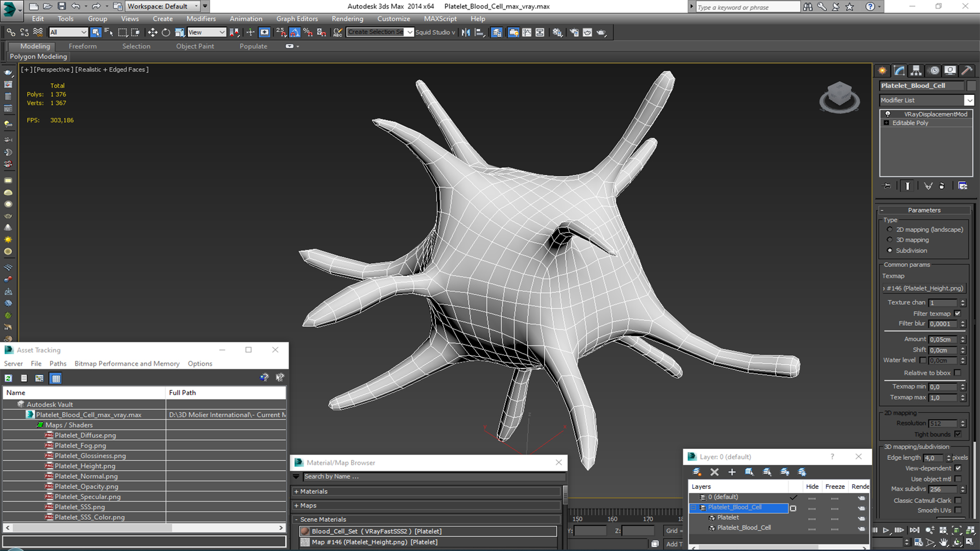Create a new layer with the plus icon

point(731,472)
